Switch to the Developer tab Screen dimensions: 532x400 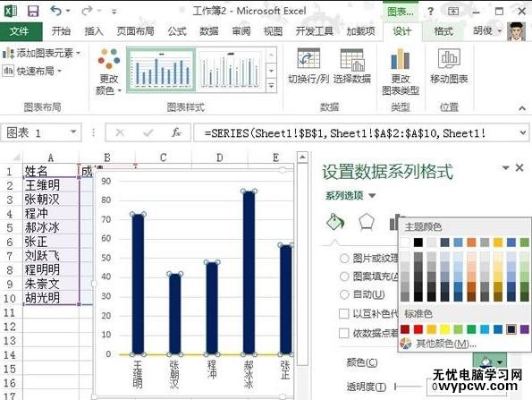click(315, 31)
